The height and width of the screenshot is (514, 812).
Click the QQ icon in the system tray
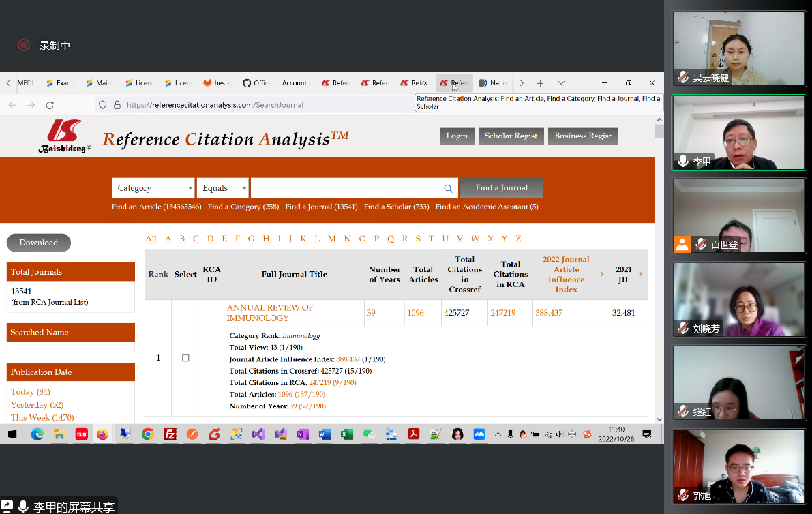(522, 434)
